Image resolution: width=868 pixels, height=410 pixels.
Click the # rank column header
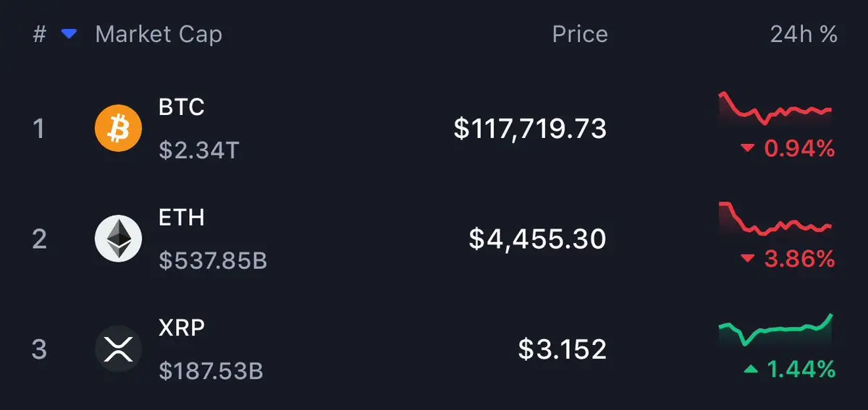[39, 34]
